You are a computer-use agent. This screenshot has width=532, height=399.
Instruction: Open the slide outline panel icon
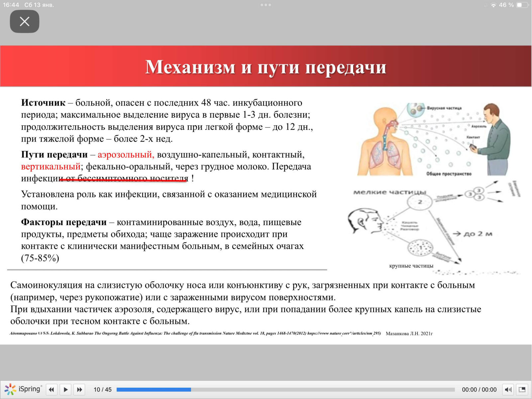coord(522,389)
